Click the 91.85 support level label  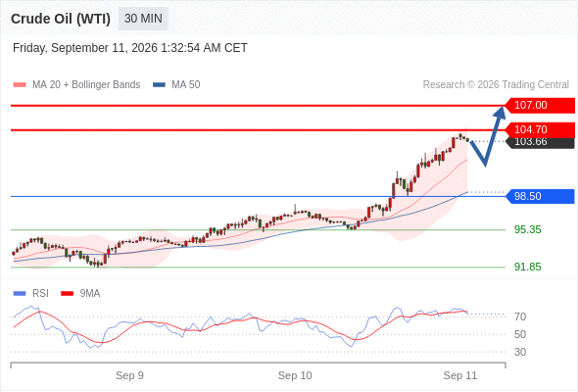[x=528, y=267]
